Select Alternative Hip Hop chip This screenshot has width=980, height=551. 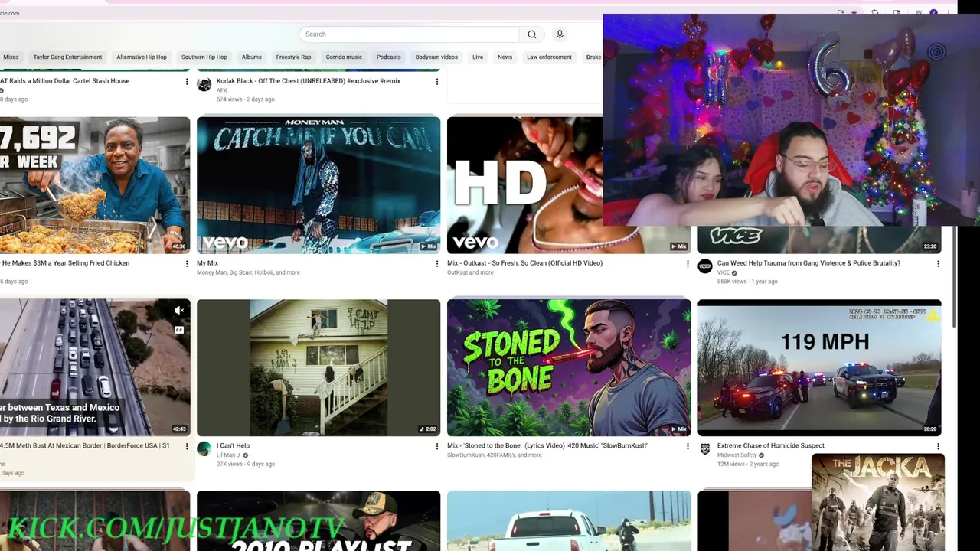pos(142,57)
